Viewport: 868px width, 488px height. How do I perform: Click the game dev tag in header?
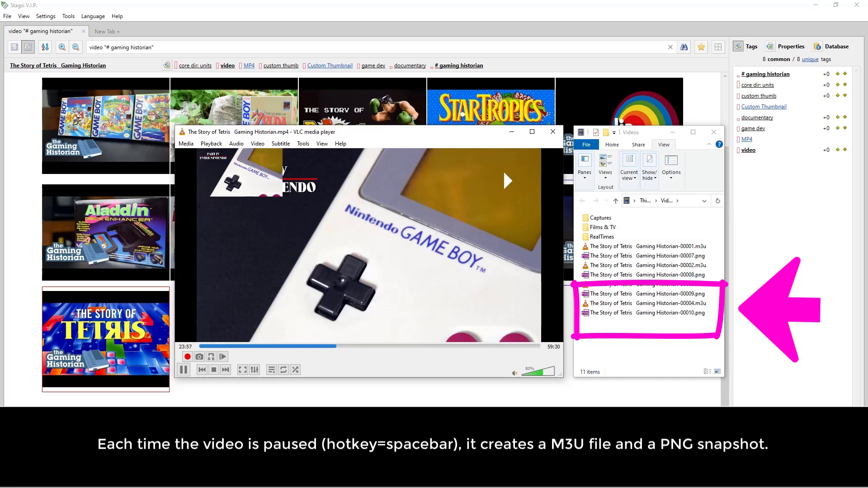coord(373,66)
